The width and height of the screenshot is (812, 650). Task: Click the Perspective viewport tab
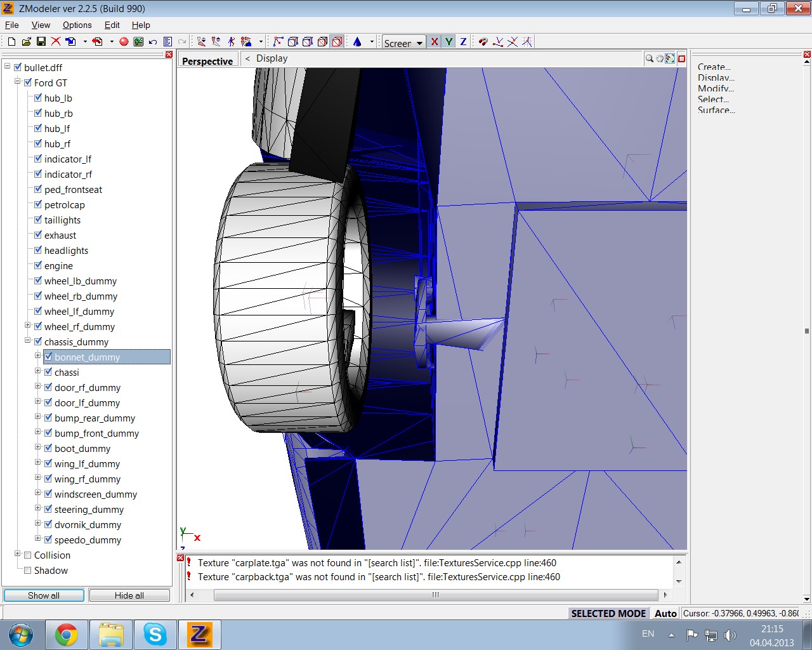pyautogui.click(x=207, y=61)
